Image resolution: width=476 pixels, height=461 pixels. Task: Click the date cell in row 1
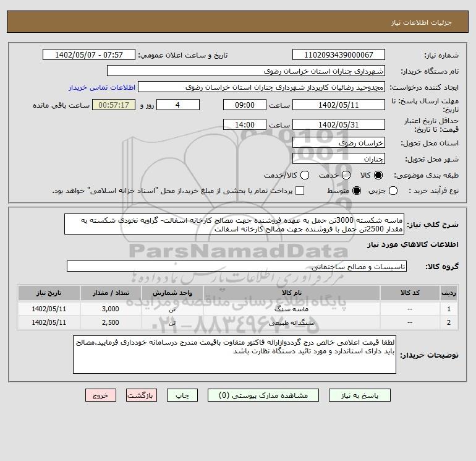click(49, 309)
